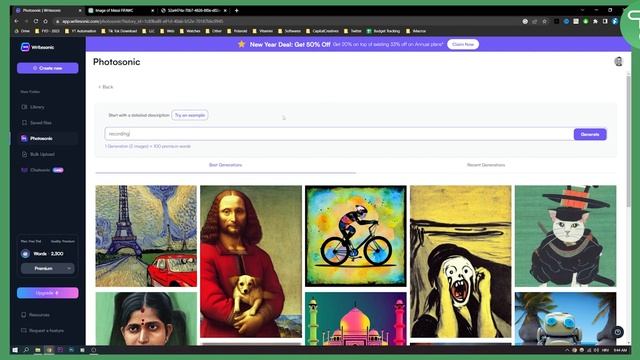Viewport: 640px width, 360px height.
Task: Click the Try an example button
Action: pos(190,116)
